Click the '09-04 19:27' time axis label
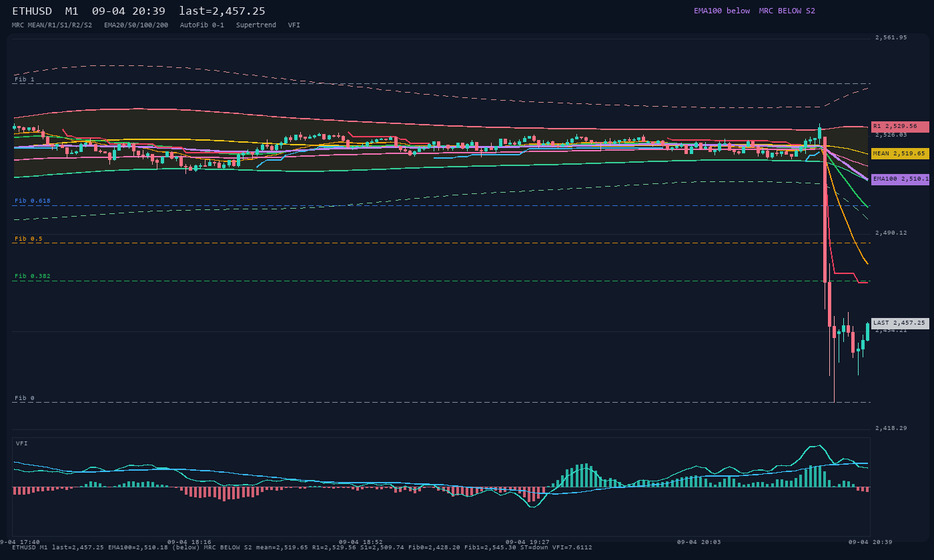The width and height of the screenshot is (934, 560). coord(528,542)
